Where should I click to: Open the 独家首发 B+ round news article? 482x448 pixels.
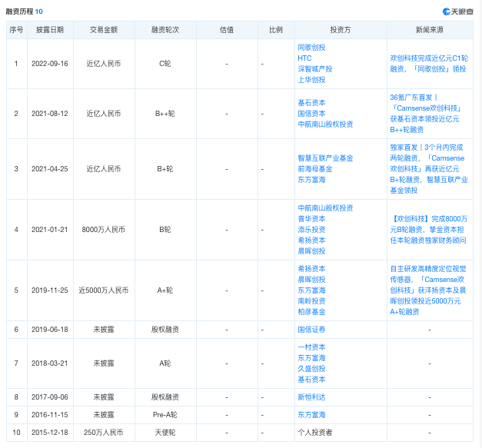[x=428, y=168]
